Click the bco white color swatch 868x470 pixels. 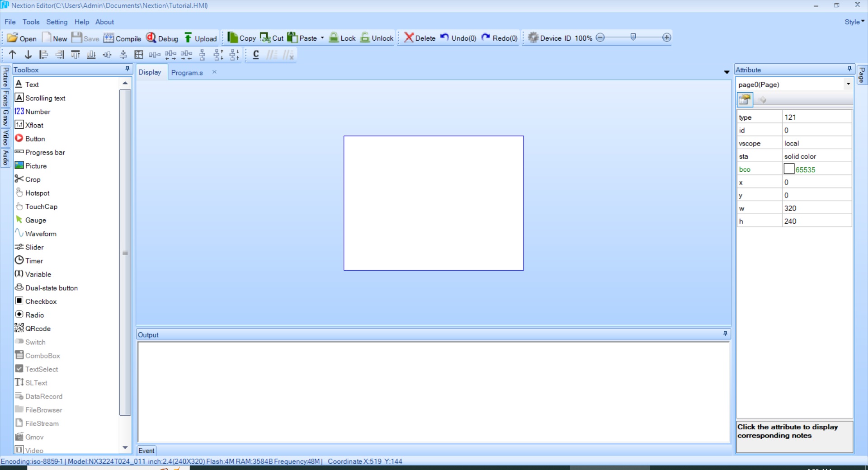tap(789, 169)
